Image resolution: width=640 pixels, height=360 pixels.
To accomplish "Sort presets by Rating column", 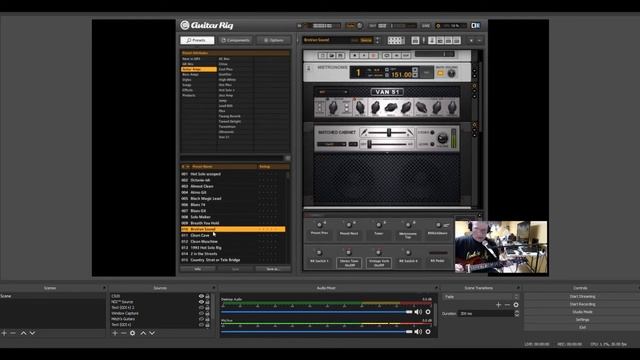I will pyautogui.click(x=264, y=167).
